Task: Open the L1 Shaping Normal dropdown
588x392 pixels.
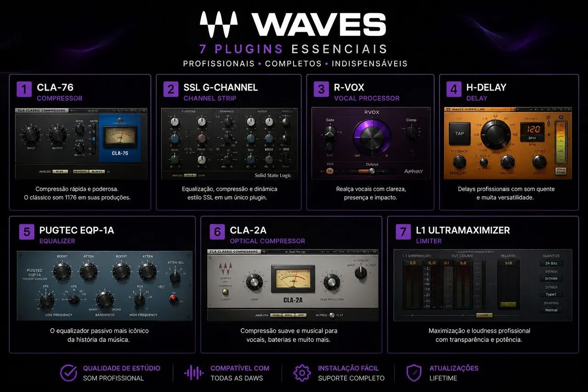Action: [x=551, y=310]
